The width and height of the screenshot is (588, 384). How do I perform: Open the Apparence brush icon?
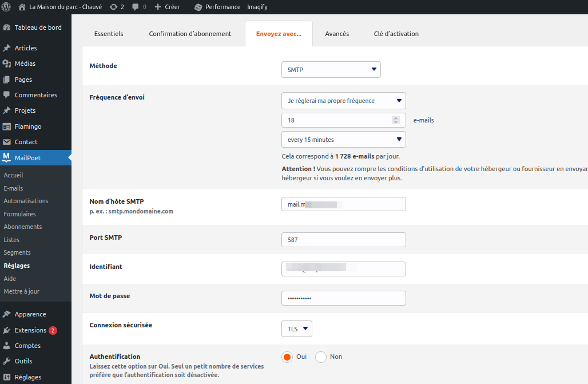[x=7, y=314]
